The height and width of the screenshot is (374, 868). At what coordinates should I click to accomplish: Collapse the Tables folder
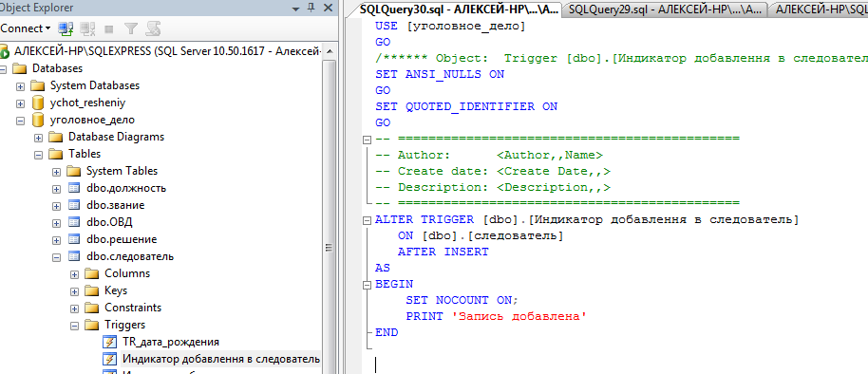[x=39, y=155]
